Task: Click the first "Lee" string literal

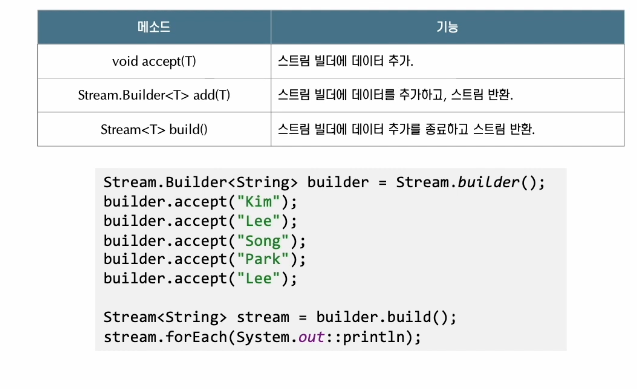Action: (258, 221)
